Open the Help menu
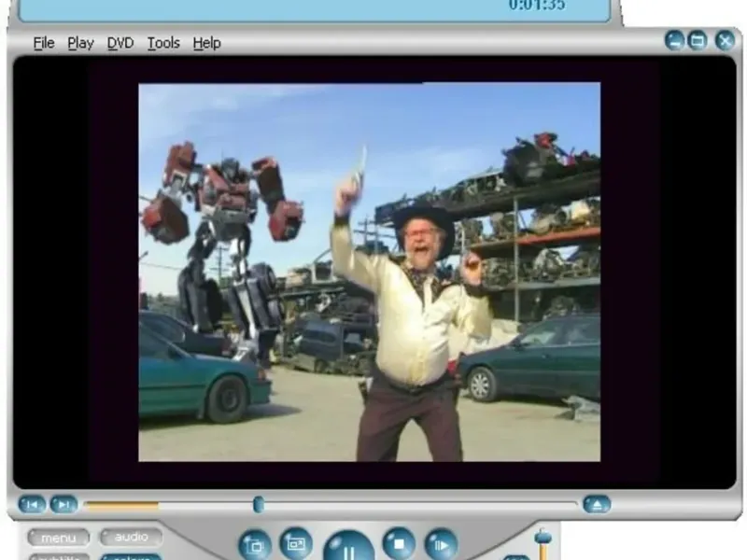The height and width of the screenshot is (560, 747). click(206, 43)
